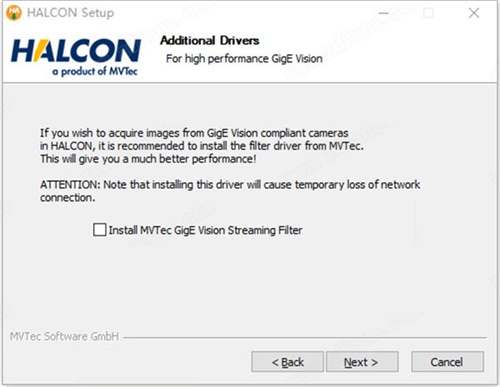Click the 'much better performance!' sentence
This screenshot has height=387, width=500.
point(148,159)
